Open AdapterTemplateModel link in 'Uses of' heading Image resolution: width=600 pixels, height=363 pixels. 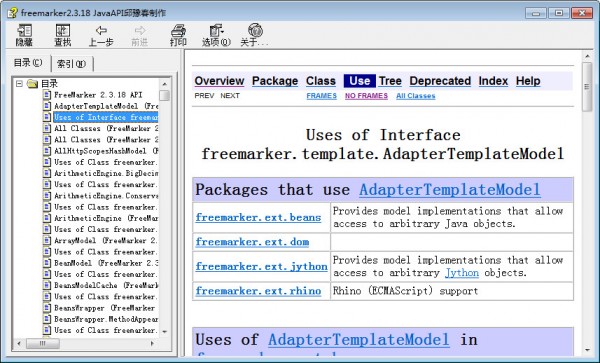point(359,340)
